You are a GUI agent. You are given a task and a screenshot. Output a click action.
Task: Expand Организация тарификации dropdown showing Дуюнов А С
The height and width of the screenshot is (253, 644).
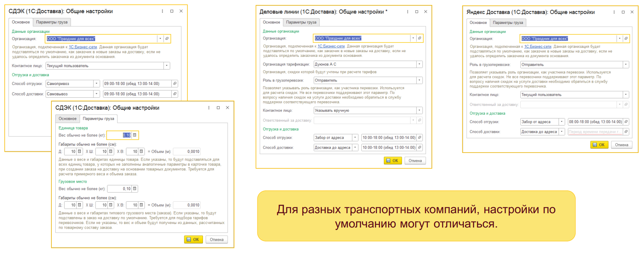(419, 65)
